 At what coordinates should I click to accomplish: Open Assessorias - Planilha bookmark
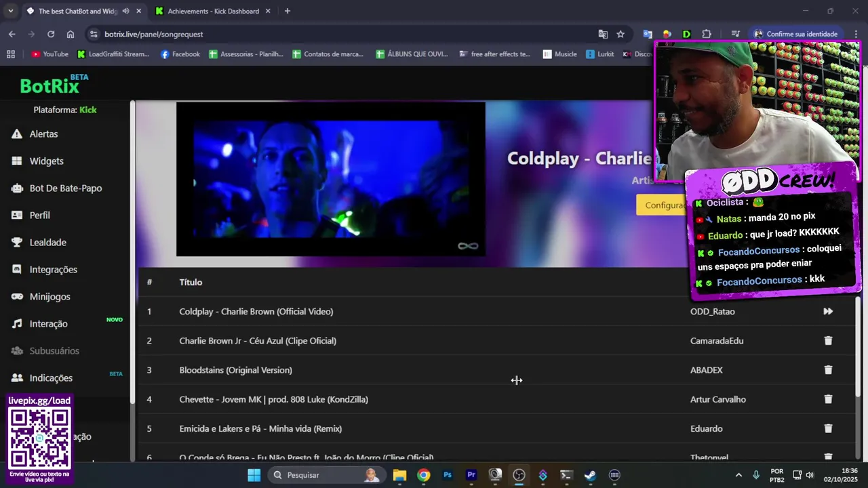click(246, 54)
